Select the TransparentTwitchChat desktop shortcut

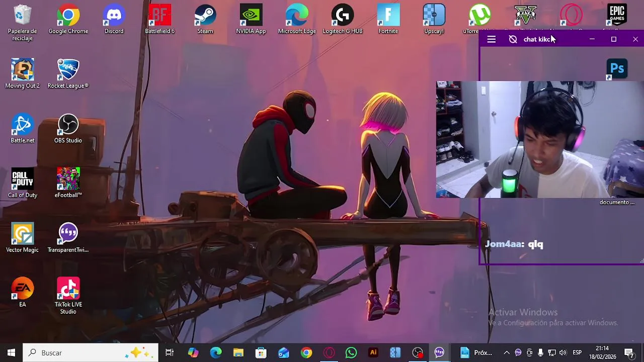pos(68,238)
